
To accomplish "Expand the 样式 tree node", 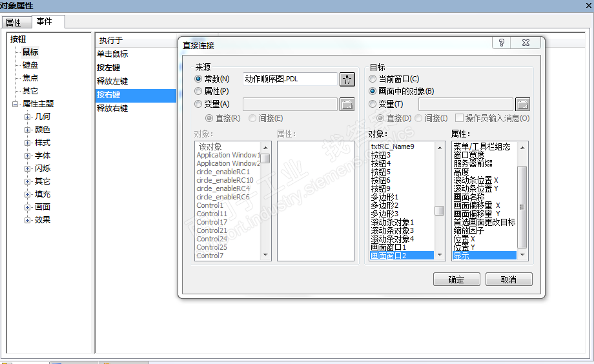I will coord(27,143).
